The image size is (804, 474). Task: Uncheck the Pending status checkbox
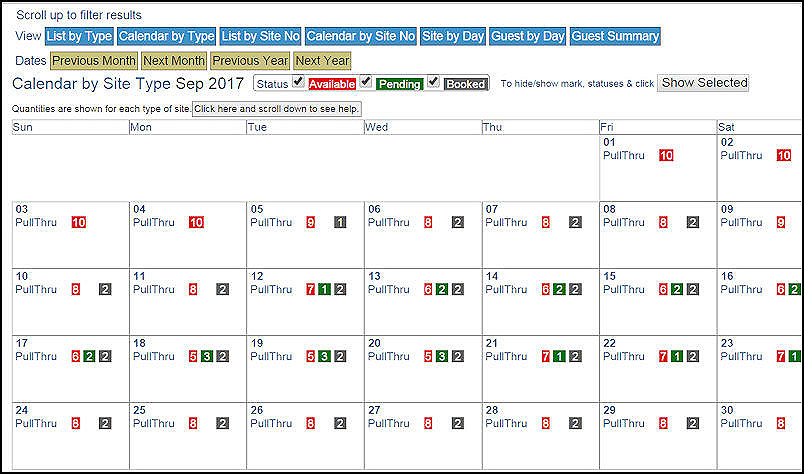(366, 81)
